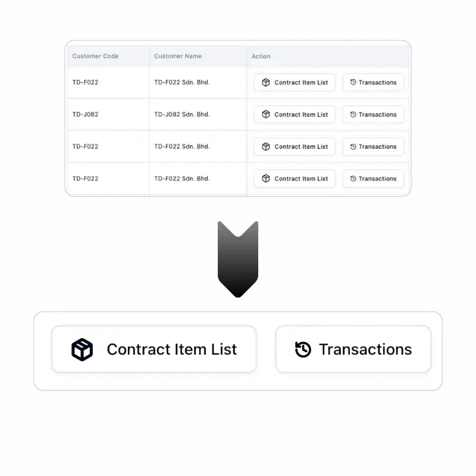The height and width of the screenshot is (476, 476).
Task: Click the history clock icon in the TD-J082 row
Action: (353, 114)
